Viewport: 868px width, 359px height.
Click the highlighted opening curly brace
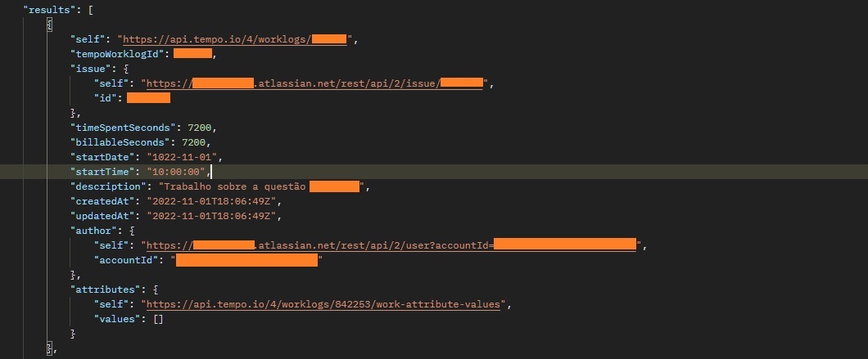51,25
